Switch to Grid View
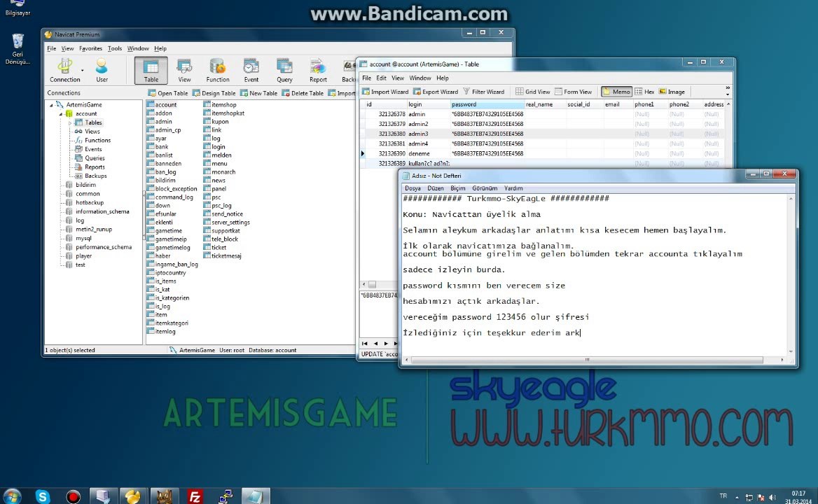The width and height of the screenshot is (818, 504). [533, 92]
